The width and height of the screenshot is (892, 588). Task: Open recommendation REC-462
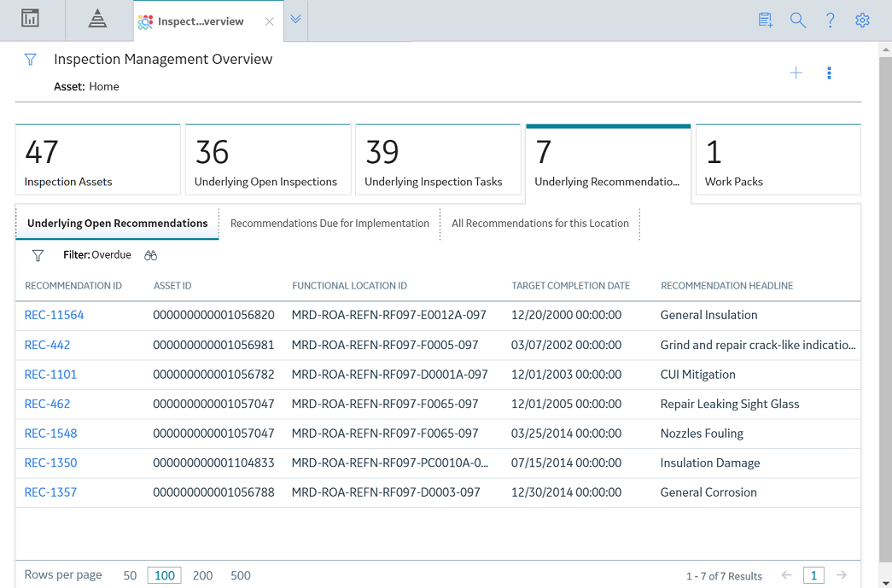click(47, 404)
